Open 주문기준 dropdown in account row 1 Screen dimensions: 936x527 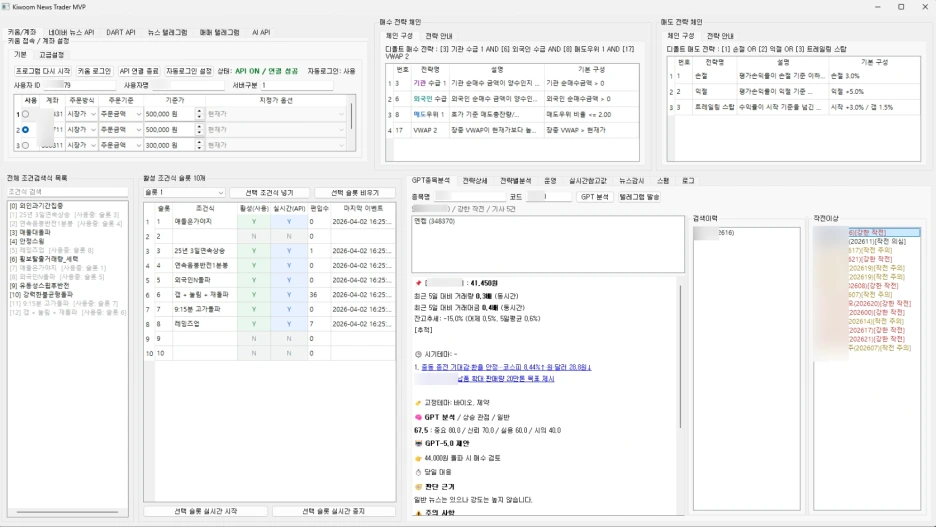[x=121, y=114]
